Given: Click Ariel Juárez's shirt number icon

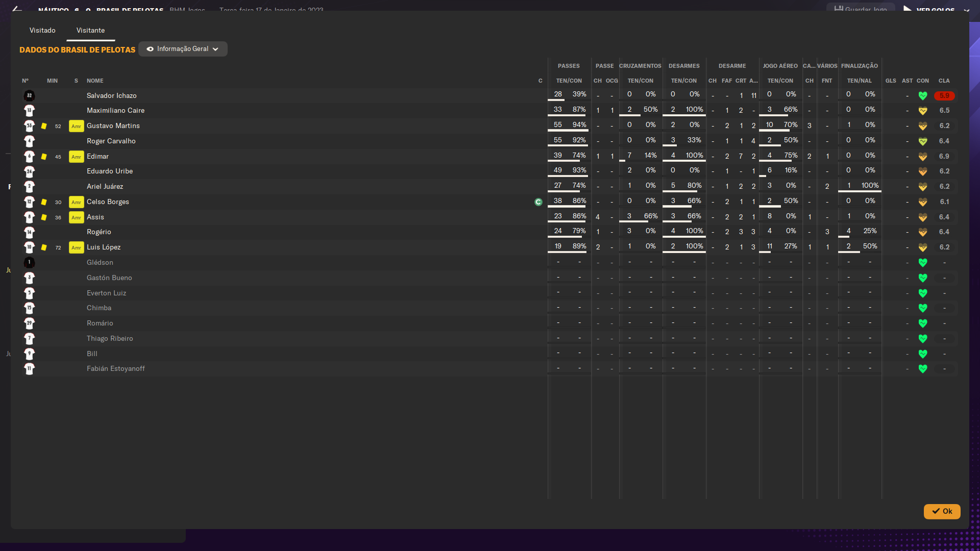Looking at the screenshot, I should coord(29,187).
